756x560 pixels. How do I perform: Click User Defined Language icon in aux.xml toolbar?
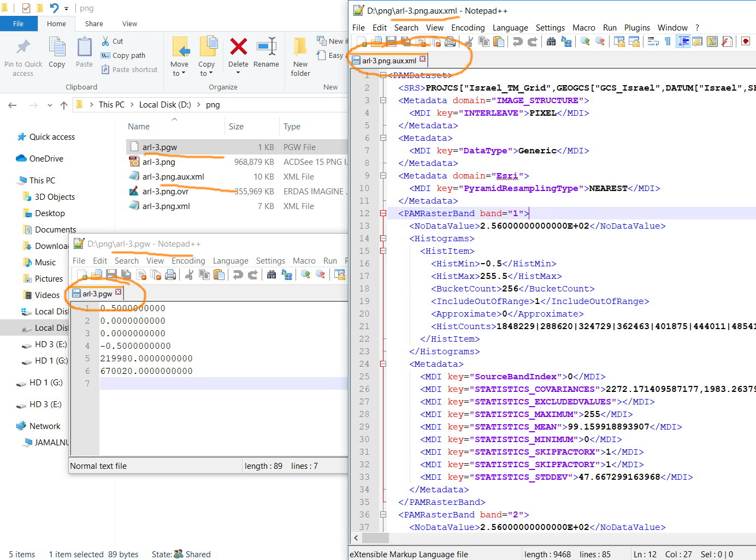click(698, 41)
